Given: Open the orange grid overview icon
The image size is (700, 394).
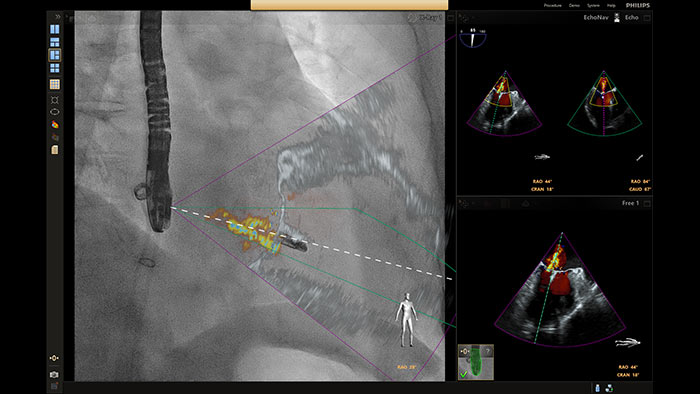Looking at the screenshot, I should pyautogui.click(x=54, y=84).
